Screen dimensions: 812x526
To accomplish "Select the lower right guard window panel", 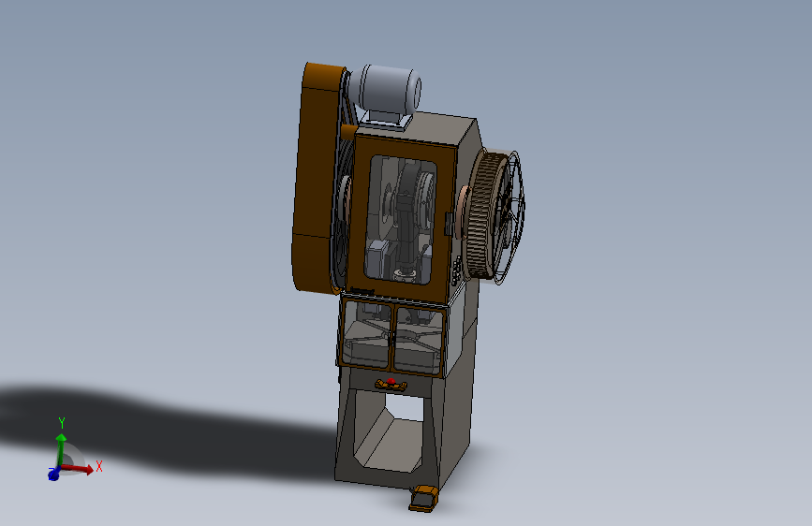I will (420, 340).
